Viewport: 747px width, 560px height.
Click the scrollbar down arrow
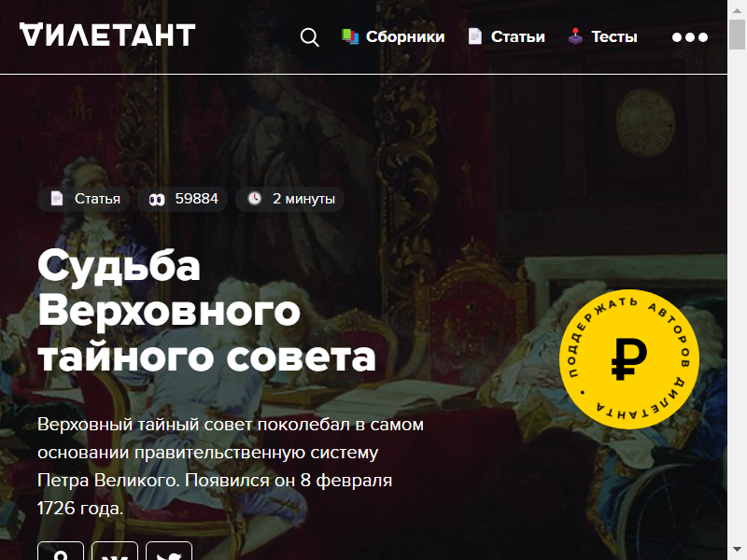(x=737, y=550)
